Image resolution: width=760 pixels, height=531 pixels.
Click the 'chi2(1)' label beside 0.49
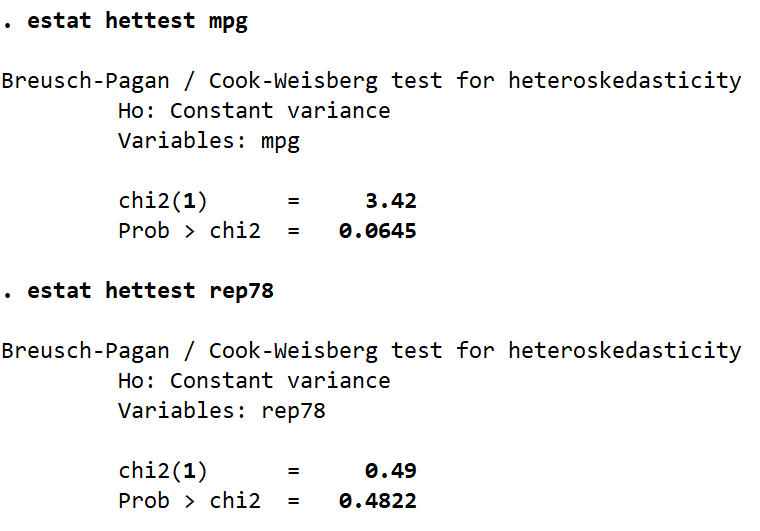click(162, 471)
